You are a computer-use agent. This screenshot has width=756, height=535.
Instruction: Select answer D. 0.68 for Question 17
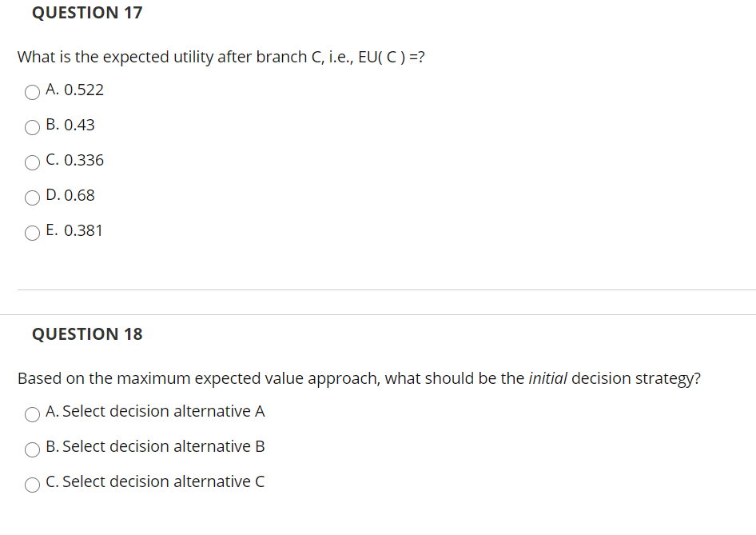(x=32, y=198)
